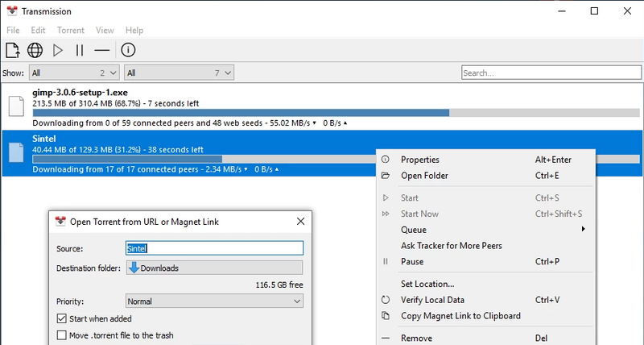Image resolution: width=644 pixels, height=345 pixels.
Task: Click the Remove torrent minus toolbar icon
Action: coord(102,50)
